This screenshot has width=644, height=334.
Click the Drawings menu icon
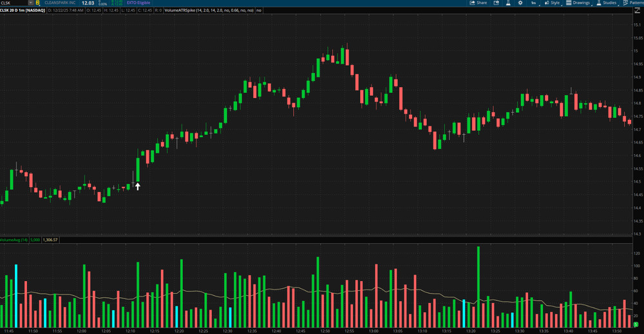tap(569, 3)
